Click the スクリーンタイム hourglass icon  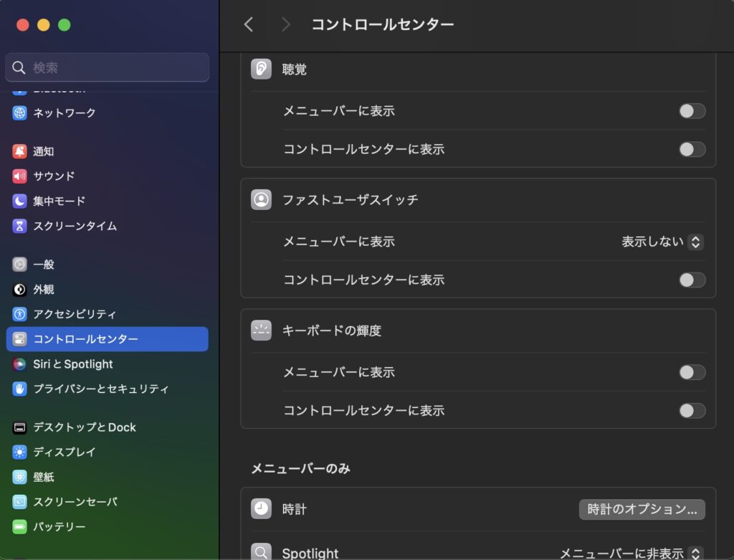(20, 227)
